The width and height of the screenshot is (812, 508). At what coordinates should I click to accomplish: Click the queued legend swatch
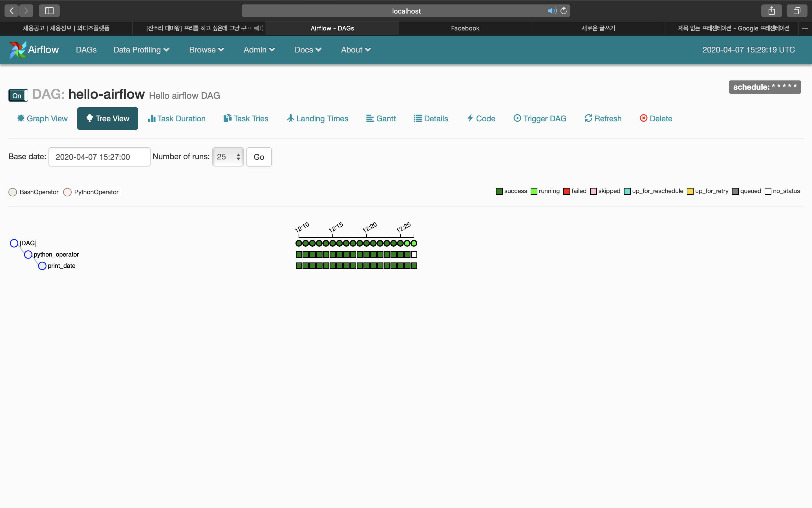(x=735, y=192)
